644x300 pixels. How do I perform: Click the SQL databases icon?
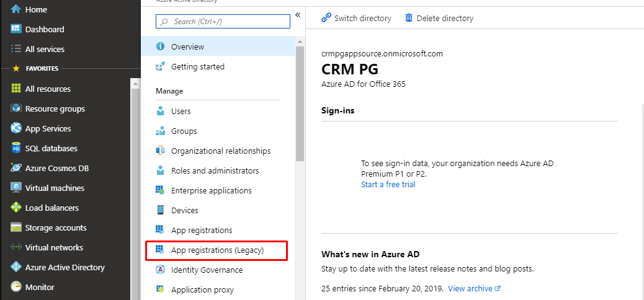pos(16,148)
